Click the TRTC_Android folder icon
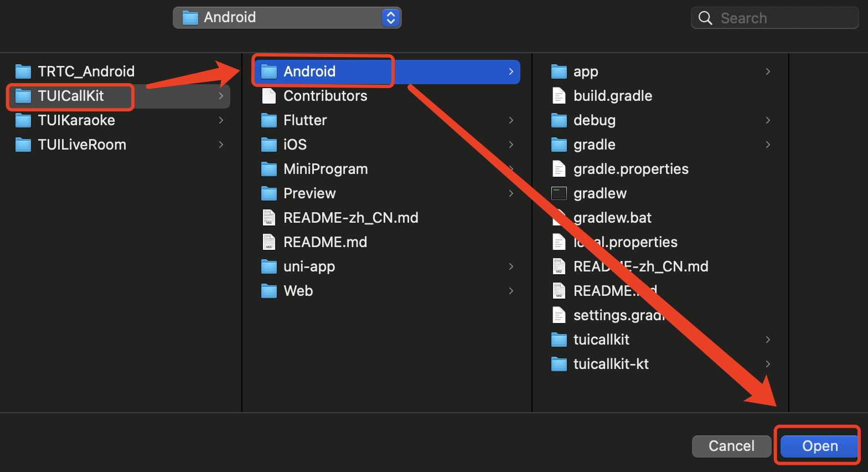 click(23, 71)
